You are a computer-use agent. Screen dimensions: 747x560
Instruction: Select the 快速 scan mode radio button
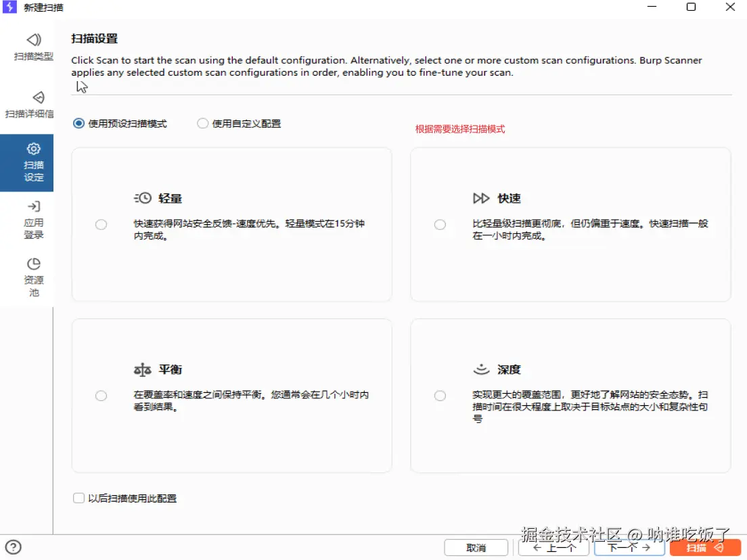(440, 225)
